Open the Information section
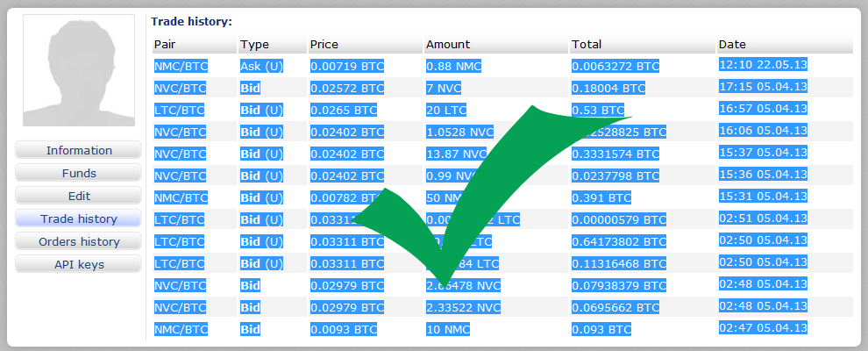The width and height of the screenshot is (868, 351). (x=79, y=150)
